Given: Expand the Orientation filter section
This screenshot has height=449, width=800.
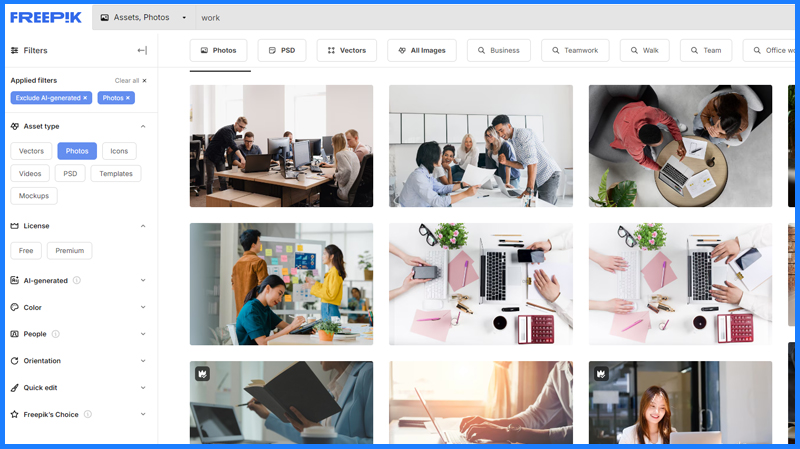Looking at the screenshot, I should [x=143, y=361].
